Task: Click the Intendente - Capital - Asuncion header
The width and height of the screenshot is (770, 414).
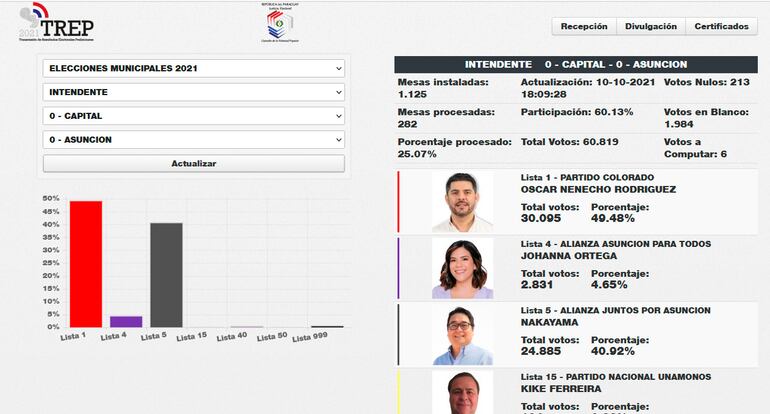Action: [574, 64]
